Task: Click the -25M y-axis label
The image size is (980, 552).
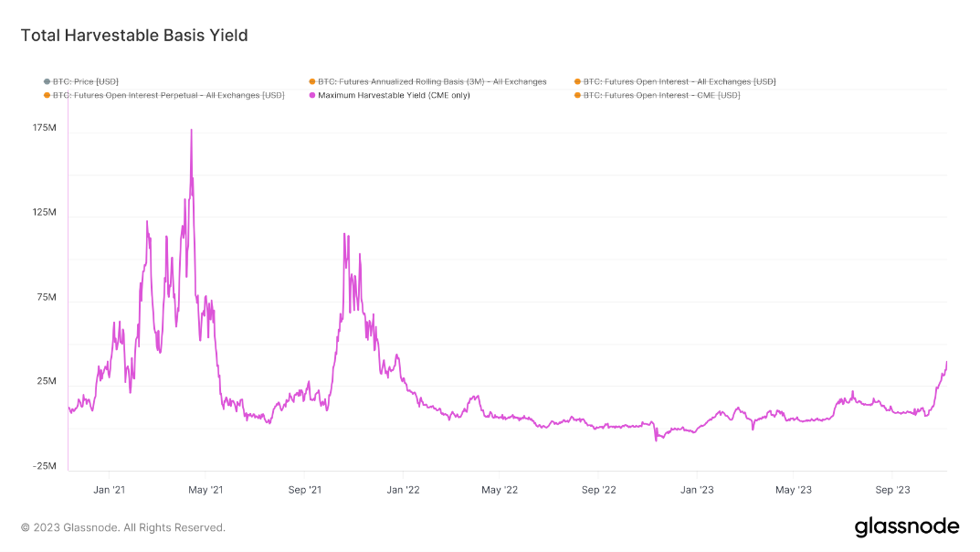Action: point(44,466)
